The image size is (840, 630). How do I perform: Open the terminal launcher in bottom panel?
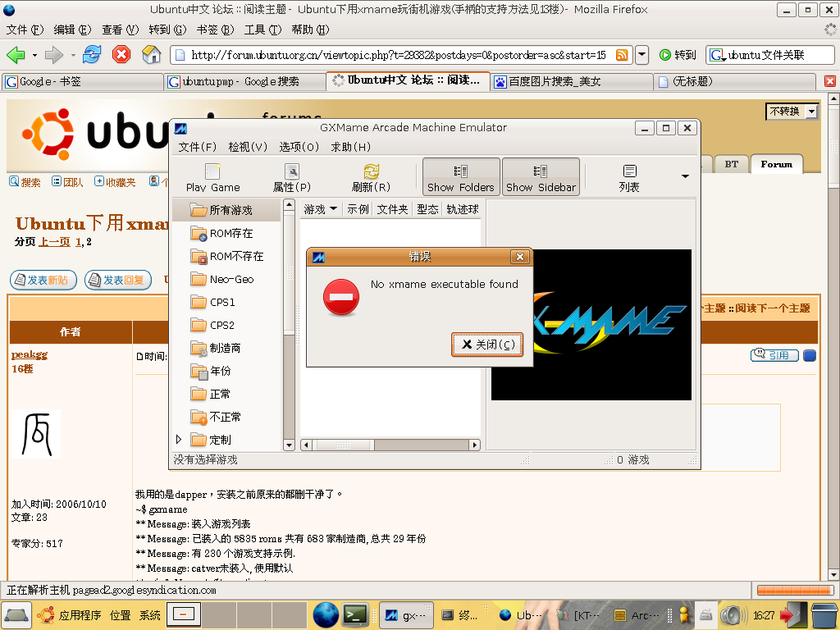coord(356,615)
